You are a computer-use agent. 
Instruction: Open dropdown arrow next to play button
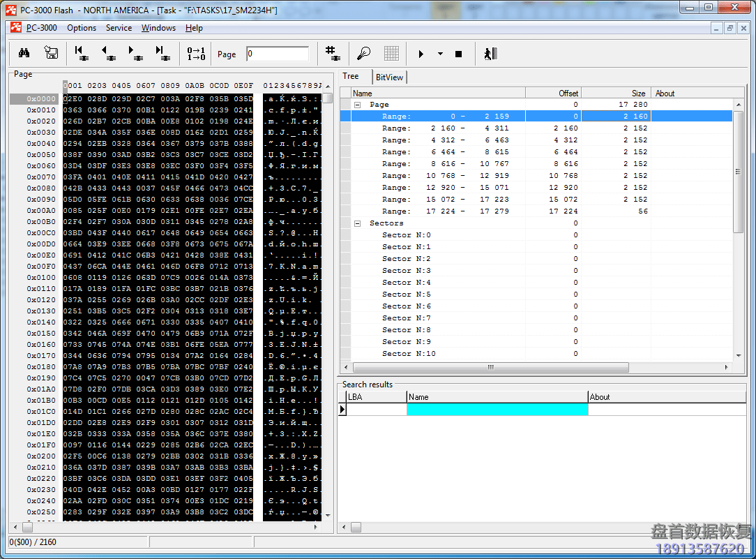pos(440,54)
